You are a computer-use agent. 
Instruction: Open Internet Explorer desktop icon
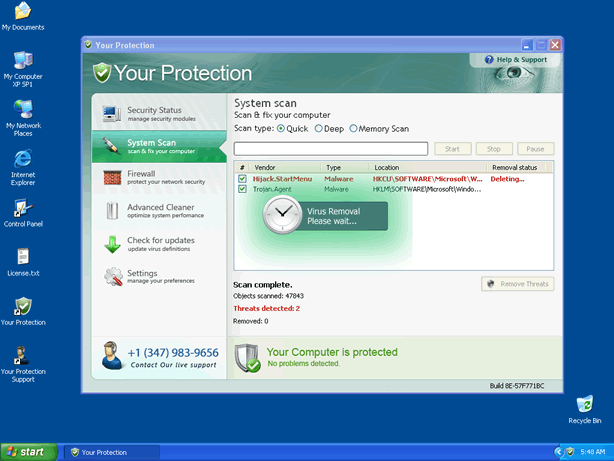tap(22, 160)
